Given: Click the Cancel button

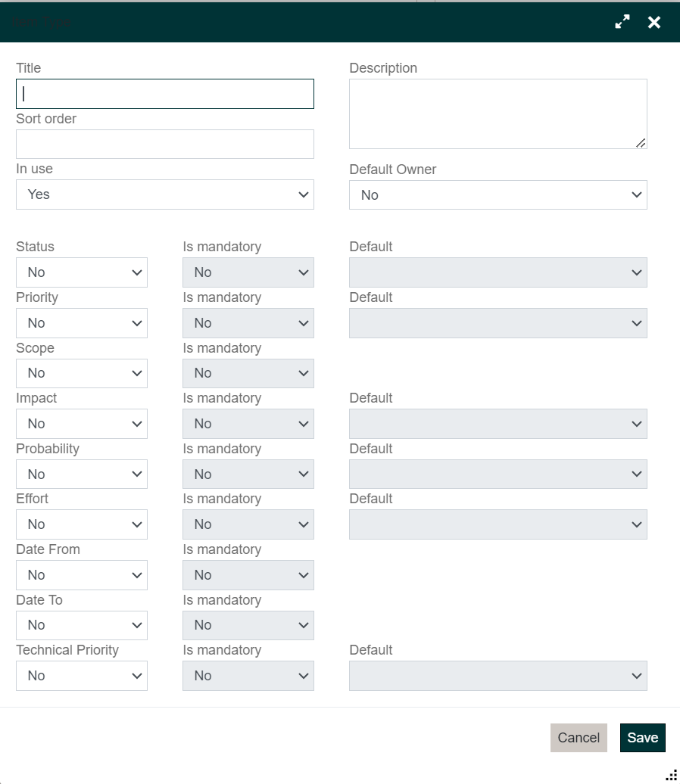Looking at the screenshot, I should tap(579, 738).
